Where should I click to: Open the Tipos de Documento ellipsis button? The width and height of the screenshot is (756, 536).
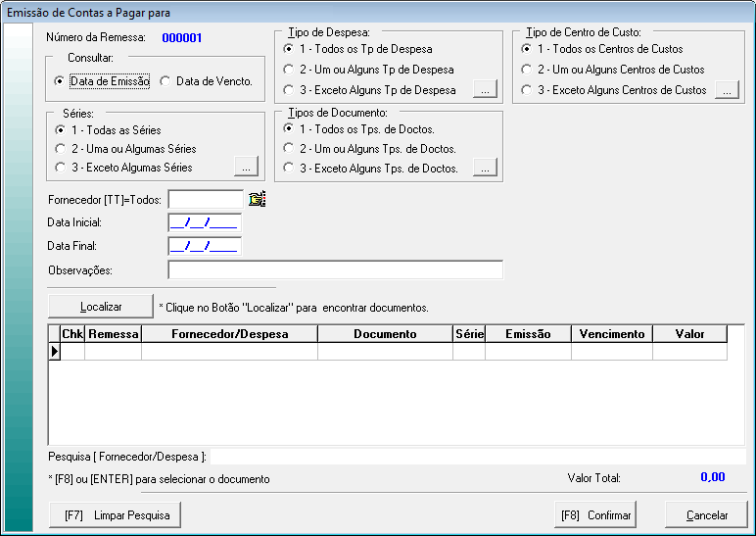click(x=485, y=169)
